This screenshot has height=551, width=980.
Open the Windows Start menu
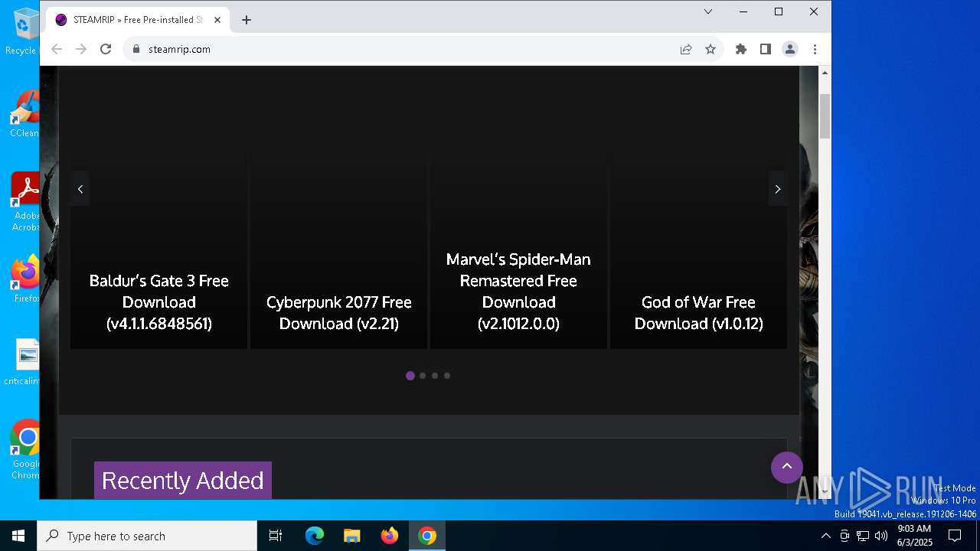point(18,536)
